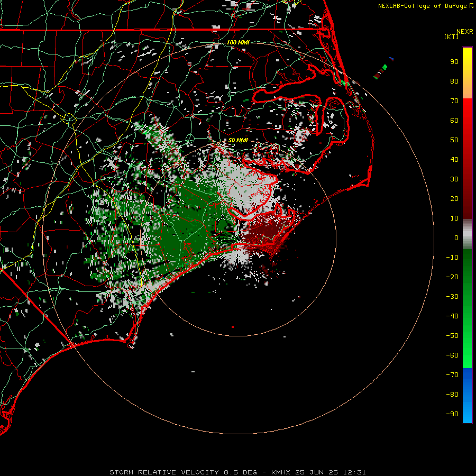Screen dimensions: 476x476
Task: Click the STORM RELATIVE VELOCITY footer title
Action: point(164,472)
